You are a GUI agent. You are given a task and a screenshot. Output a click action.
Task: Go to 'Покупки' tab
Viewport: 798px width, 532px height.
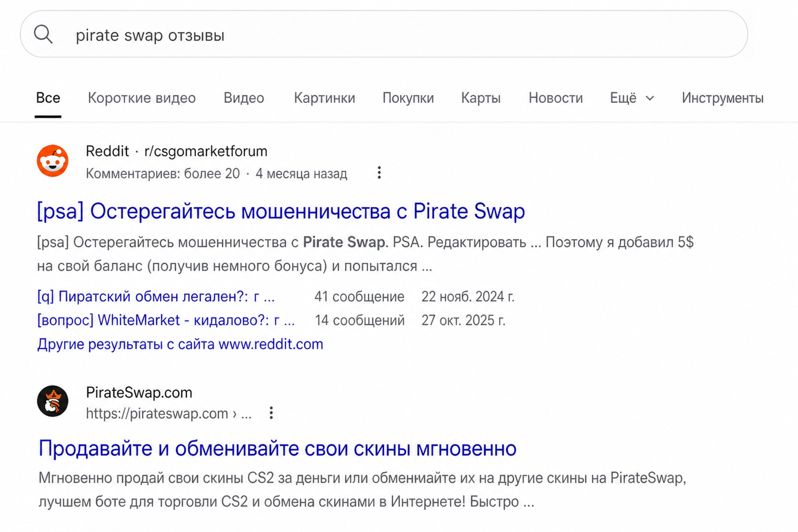(408, 98)
